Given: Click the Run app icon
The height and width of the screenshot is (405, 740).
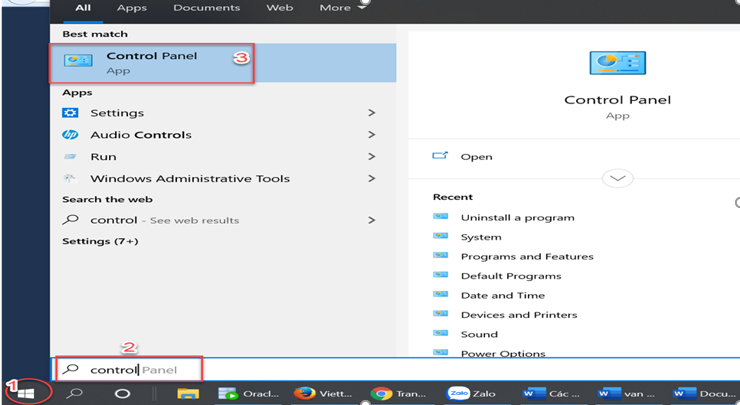Looking at the screenshot, I should pyautogui.click(x=70, y=156).
